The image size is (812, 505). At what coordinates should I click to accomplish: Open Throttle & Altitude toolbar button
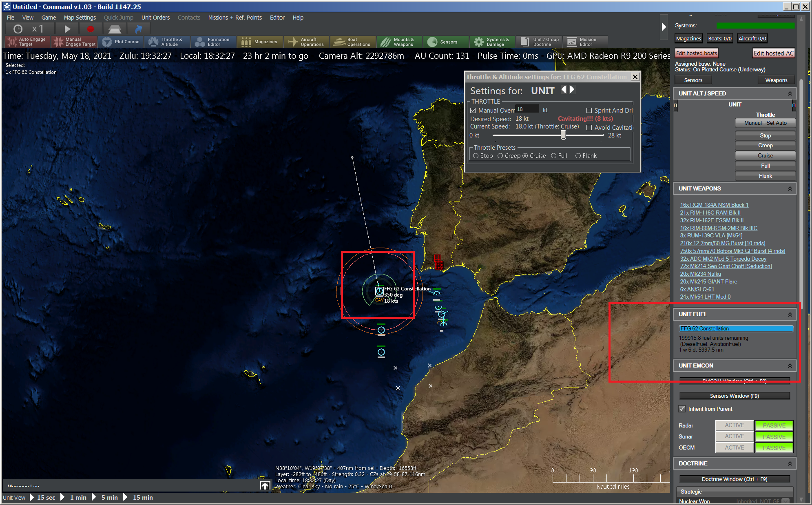(166, 42)
